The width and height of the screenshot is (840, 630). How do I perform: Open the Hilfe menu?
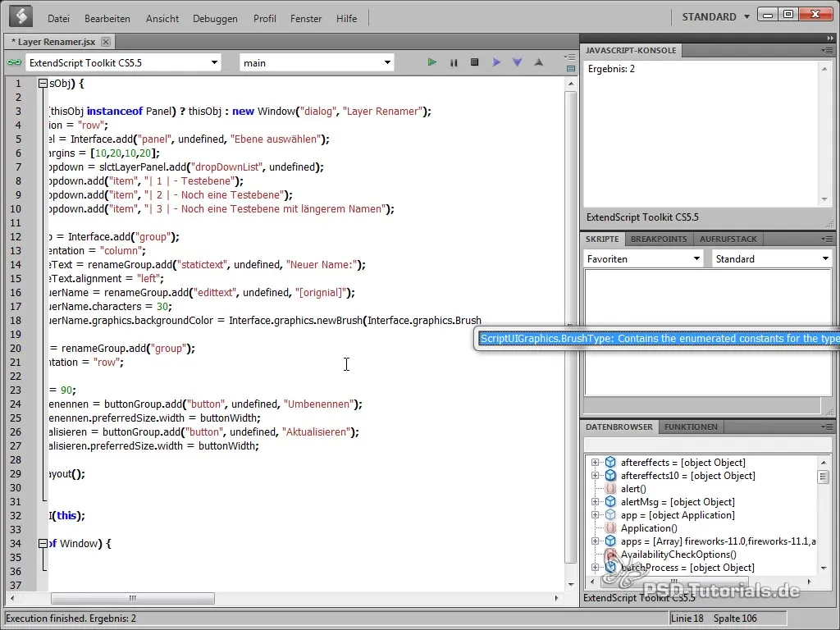pyautogui.click(x=347, y=18)
